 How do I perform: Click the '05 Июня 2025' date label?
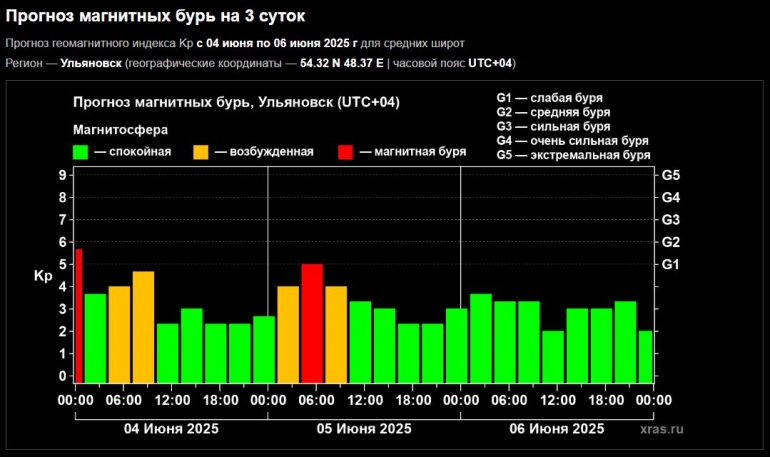[x=363, y=428]
